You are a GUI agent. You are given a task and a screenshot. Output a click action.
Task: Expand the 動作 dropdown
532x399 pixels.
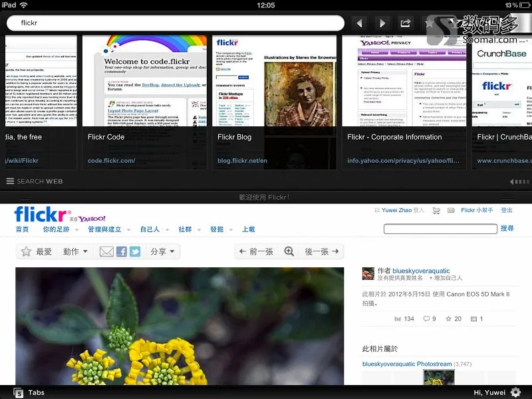(x=76, y=251)
